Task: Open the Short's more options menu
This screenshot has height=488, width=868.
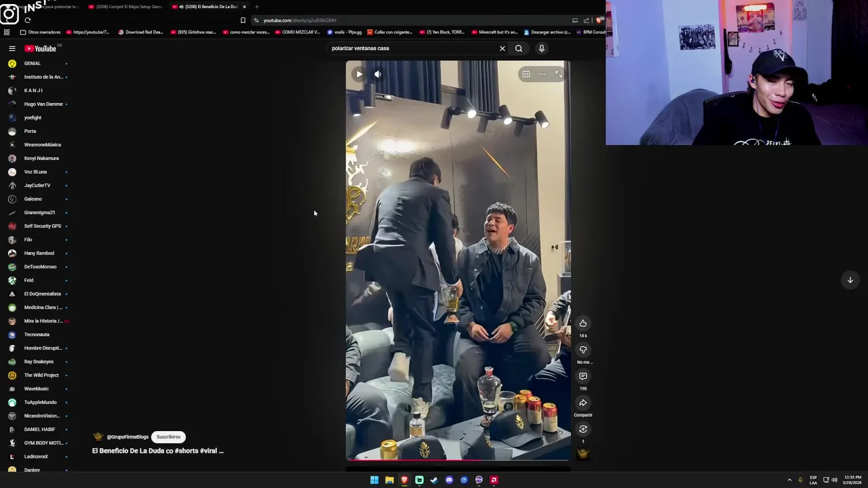Action: click(542, 74)
